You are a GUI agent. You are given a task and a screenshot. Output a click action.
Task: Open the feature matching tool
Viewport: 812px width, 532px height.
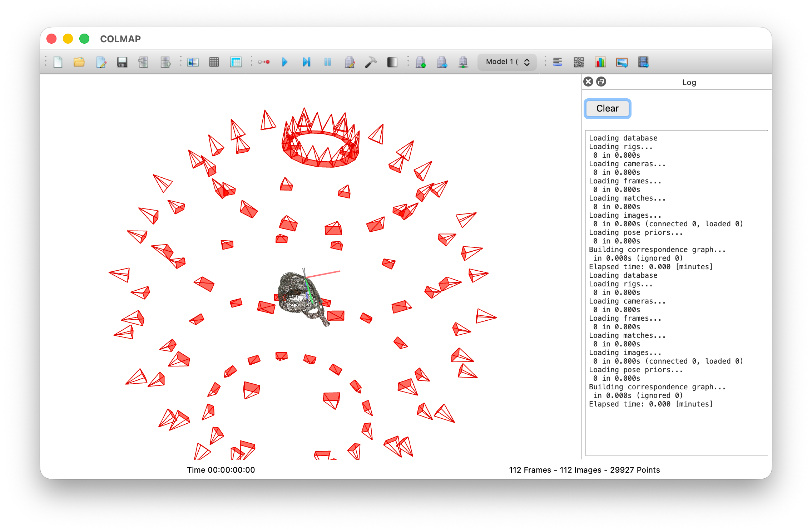coord(214,62)
